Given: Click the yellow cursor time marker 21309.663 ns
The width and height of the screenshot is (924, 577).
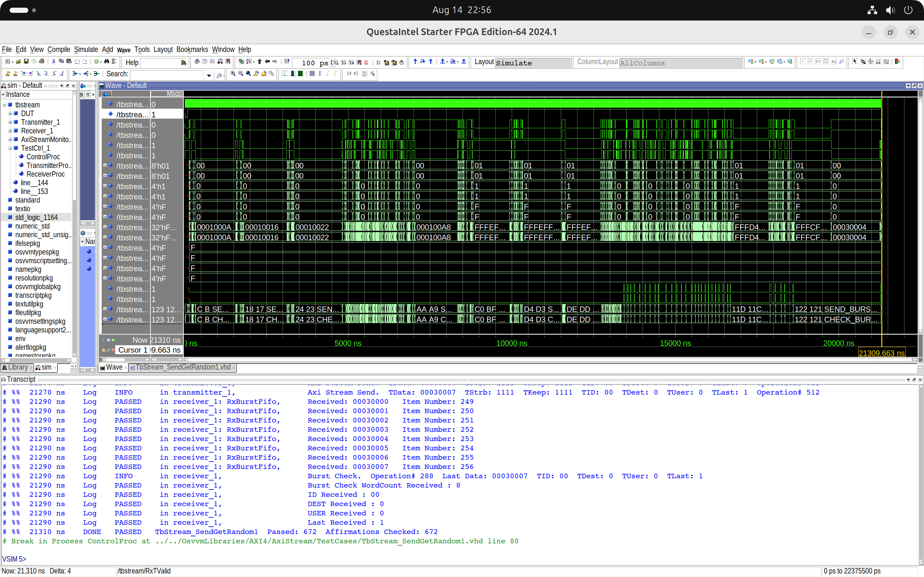Looking at the screenshot, I should [x=881, y=353].
